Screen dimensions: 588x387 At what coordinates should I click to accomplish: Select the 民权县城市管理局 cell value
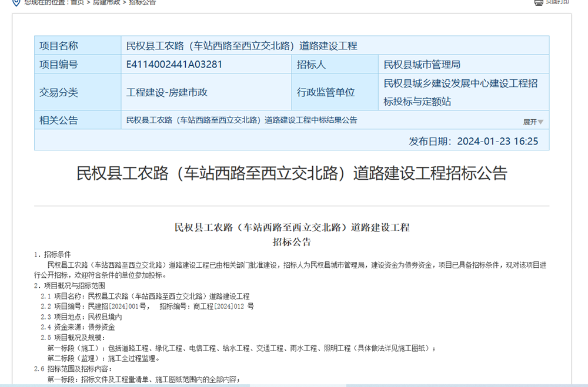(422, 65)
